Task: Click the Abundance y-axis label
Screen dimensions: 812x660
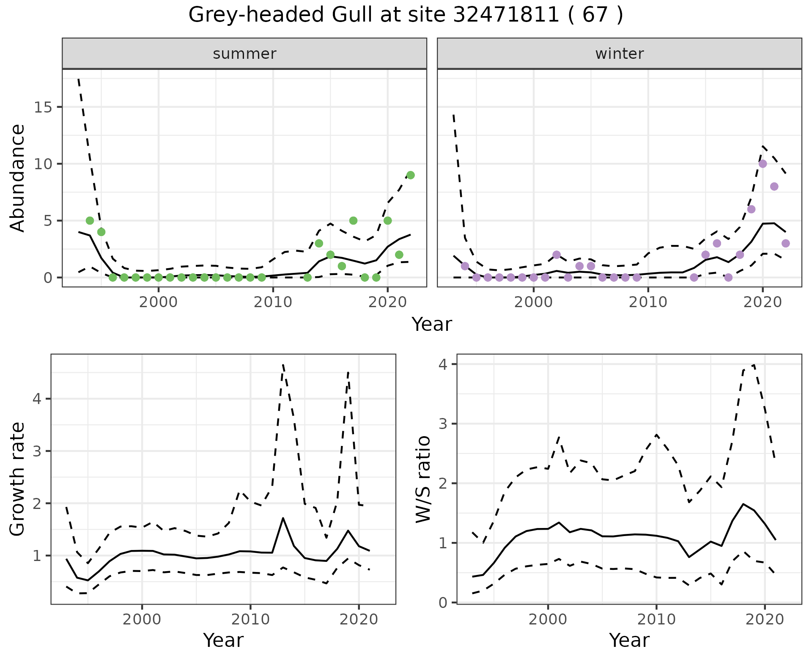Action: tap(18, 178)
